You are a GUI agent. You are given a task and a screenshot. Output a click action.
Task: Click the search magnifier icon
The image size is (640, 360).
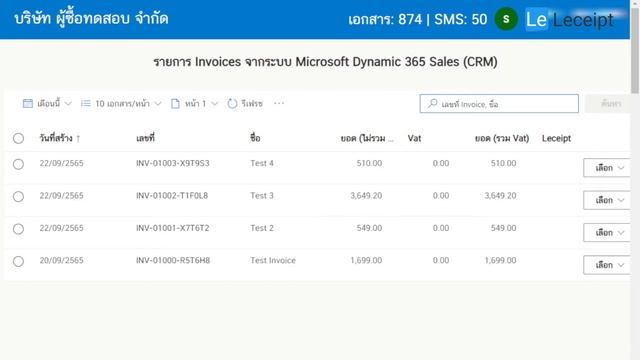coord(433,104)
